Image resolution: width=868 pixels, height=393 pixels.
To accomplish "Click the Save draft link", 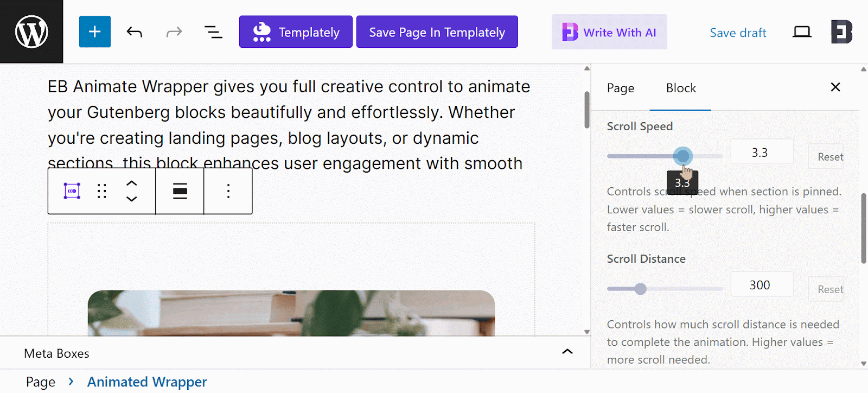I will (738, 33).
